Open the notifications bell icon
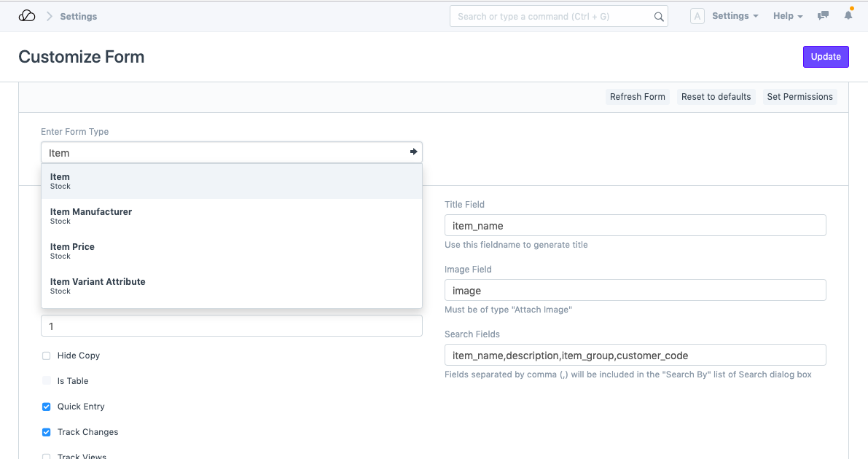This screenshot has width=868, height=459. click(848, 15)
